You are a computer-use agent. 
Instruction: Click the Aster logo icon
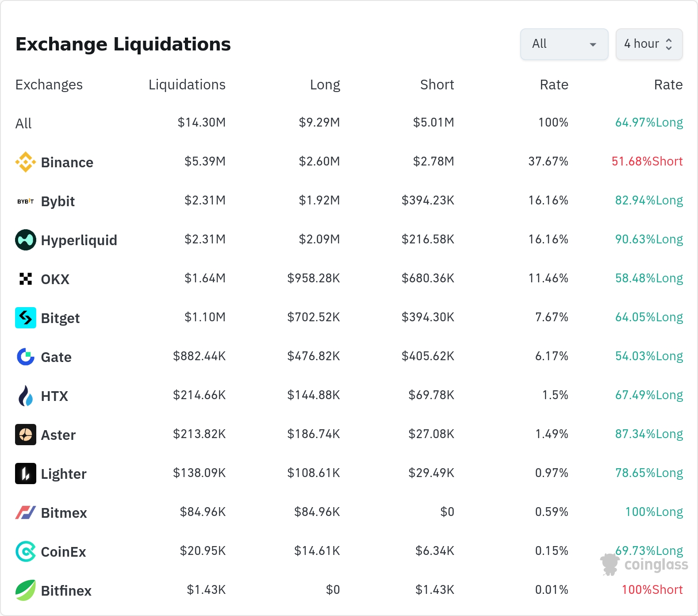[x=26, y=435]
